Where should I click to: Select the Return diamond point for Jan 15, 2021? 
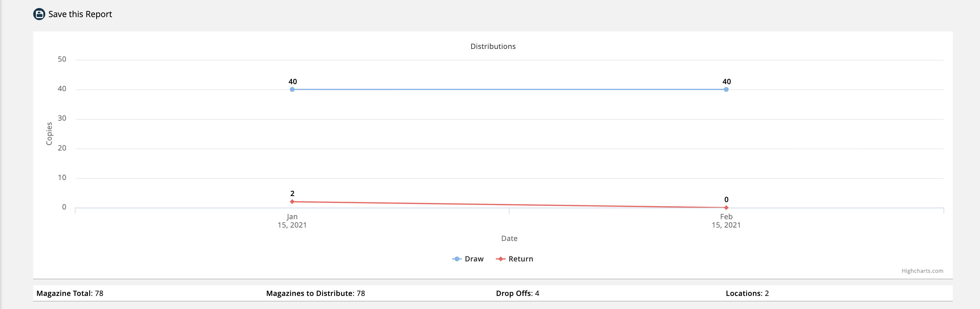point(292,202)
